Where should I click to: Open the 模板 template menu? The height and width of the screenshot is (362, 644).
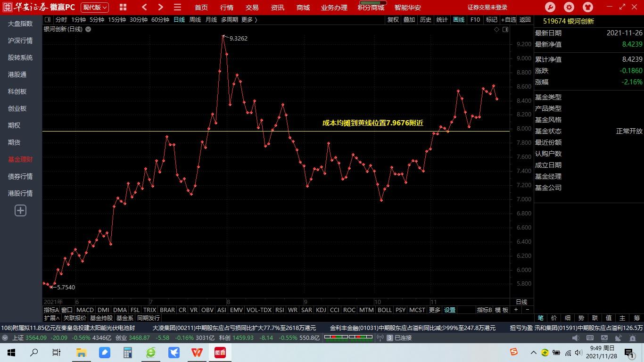click(x=502, y=310)
